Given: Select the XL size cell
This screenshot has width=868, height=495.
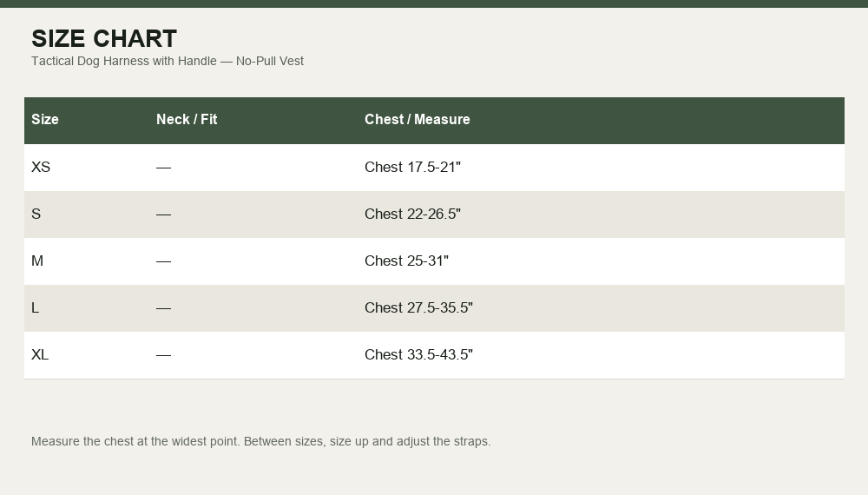Looking at the screenshot, I should point(40,355).
